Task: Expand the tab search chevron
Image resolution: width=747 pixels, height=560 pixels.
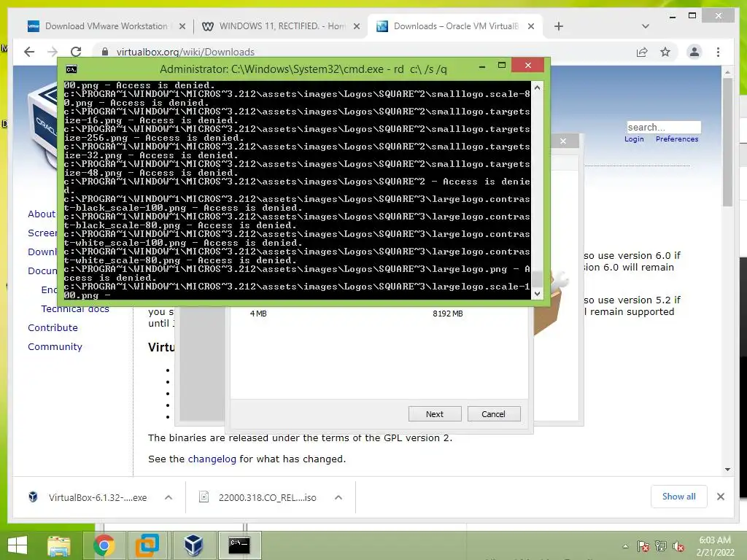Action: [646, 26]
